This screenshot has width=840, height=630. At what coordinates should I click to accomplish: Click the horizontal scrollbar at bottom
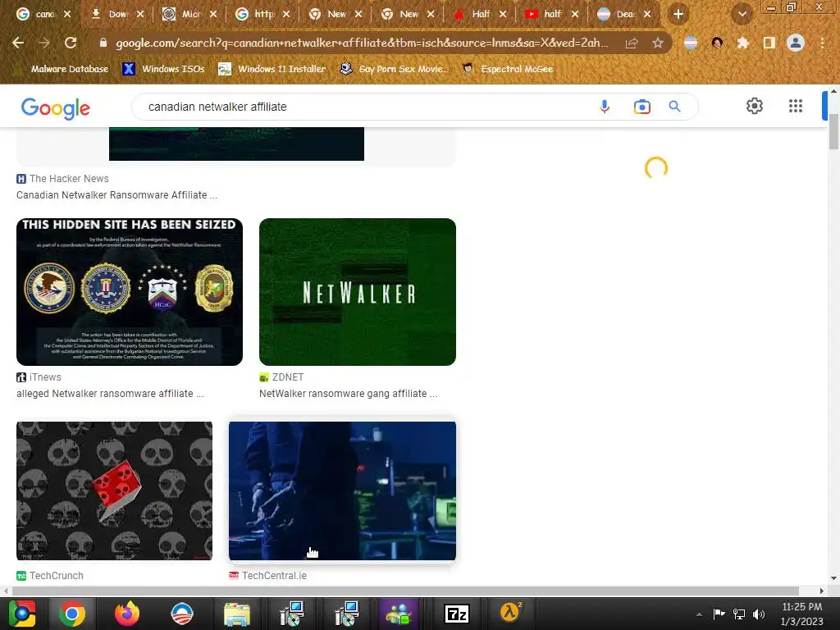405,591
